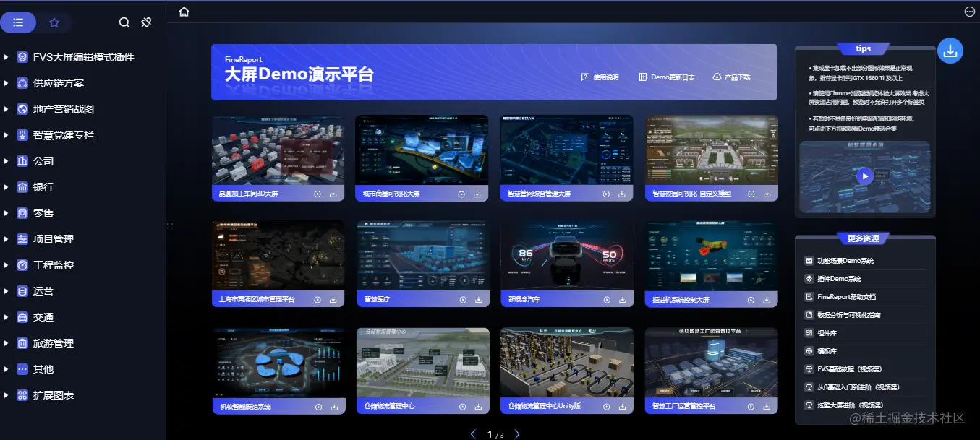Expand the 银行 tree node
Image resolution: width=980 pixels, height=440 pixels.
6,187
